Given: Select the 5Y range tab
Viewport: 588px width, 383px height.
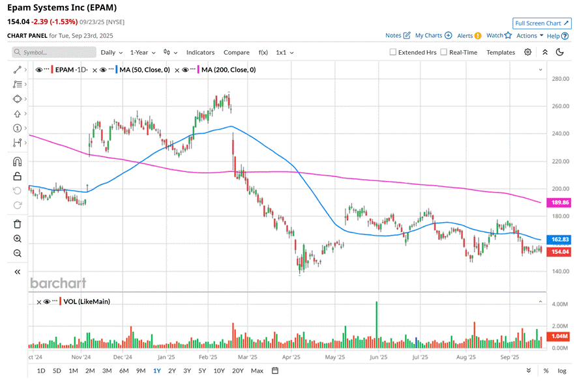Looking at the screenshot, I should coord(202,371).
